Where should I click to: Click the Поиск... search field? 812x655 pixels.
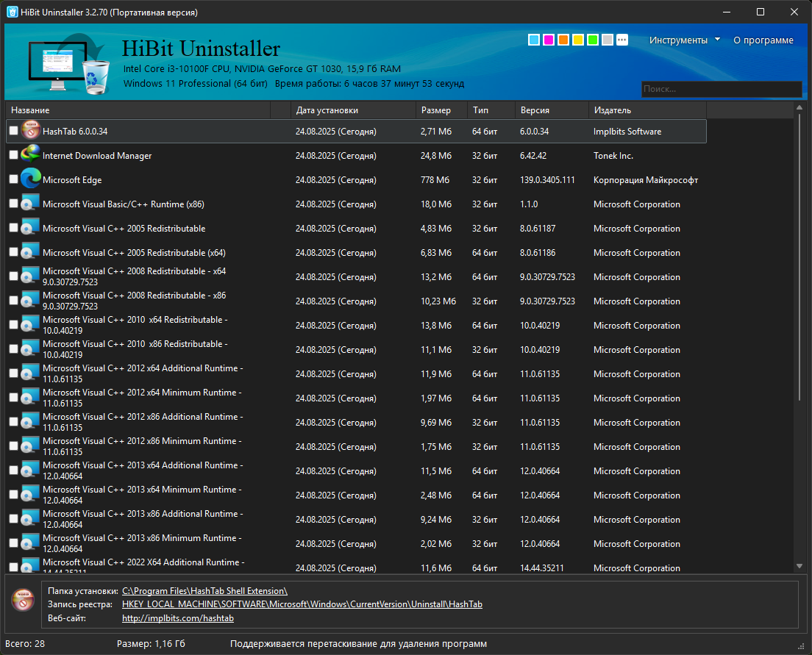pos(722,89)
